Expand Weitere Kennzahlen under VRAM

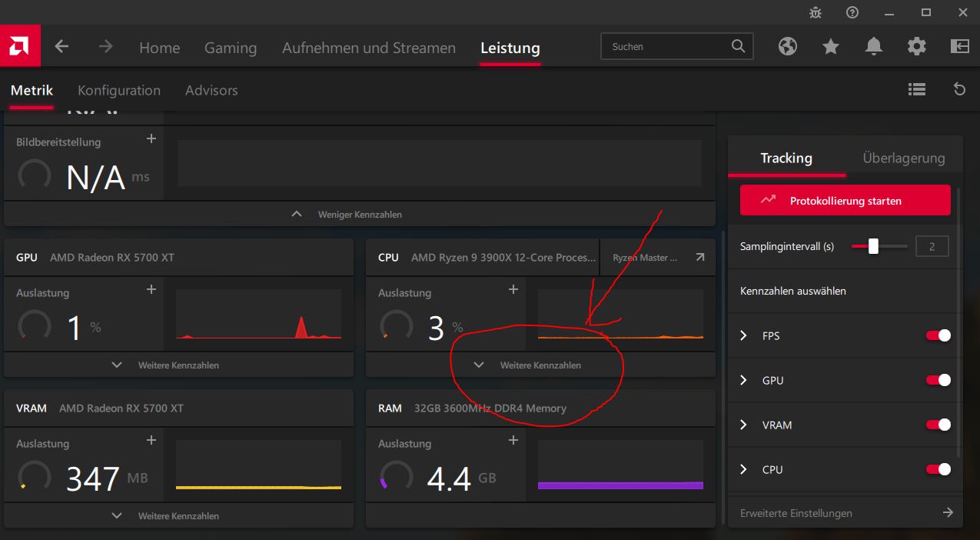[x=178, y=516]
